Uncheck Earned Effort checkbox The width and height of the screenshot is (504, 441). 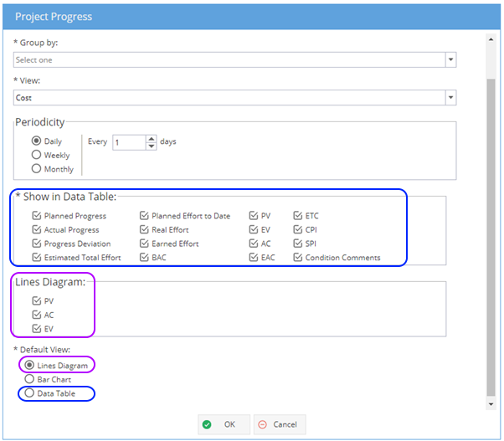144,244
